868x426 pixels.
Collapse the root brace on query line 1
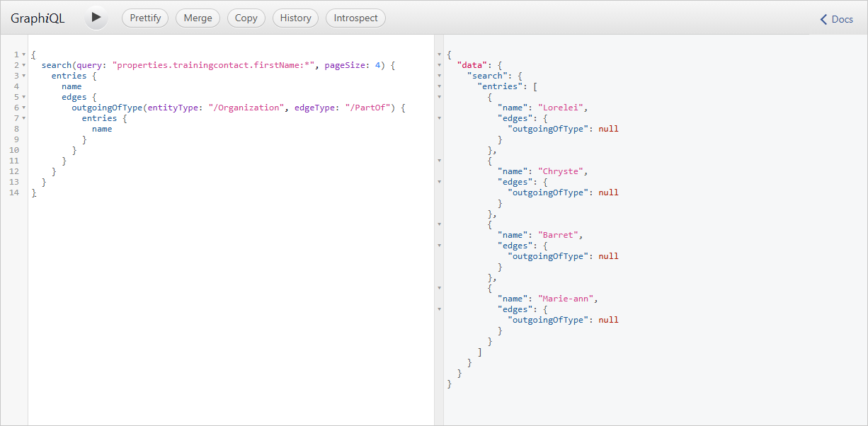(24, 54)
